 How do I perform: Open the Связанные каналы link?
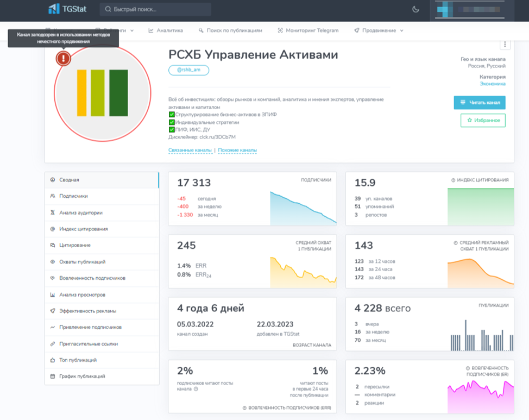190,150
